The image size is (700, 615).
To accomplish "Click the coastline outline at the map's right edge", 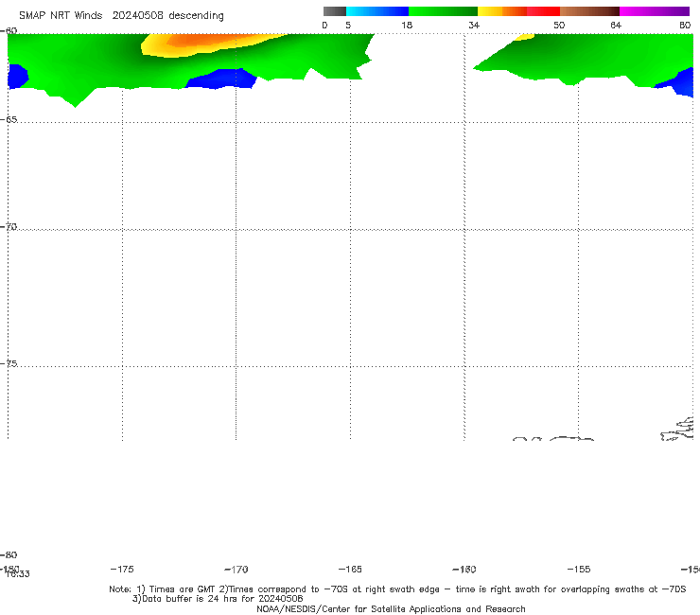I will pyautogui.click(x=677, y=430).
